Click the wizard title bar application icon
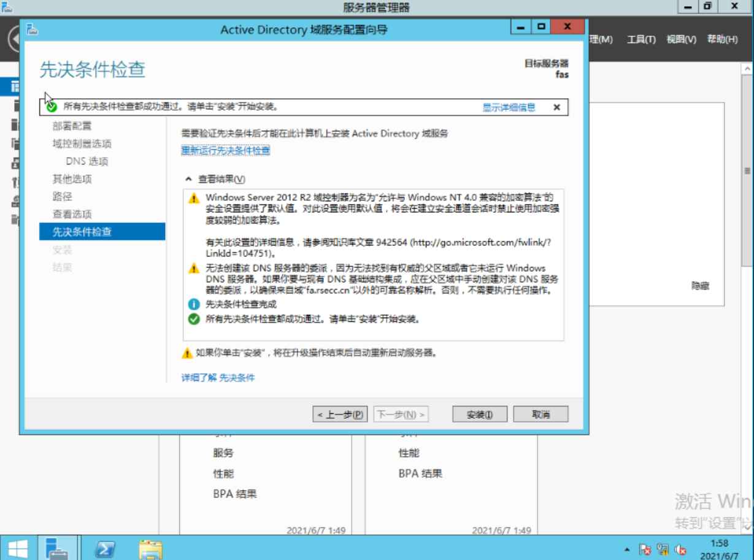Viewport: 754px width, 560px height. pos(31,29)
